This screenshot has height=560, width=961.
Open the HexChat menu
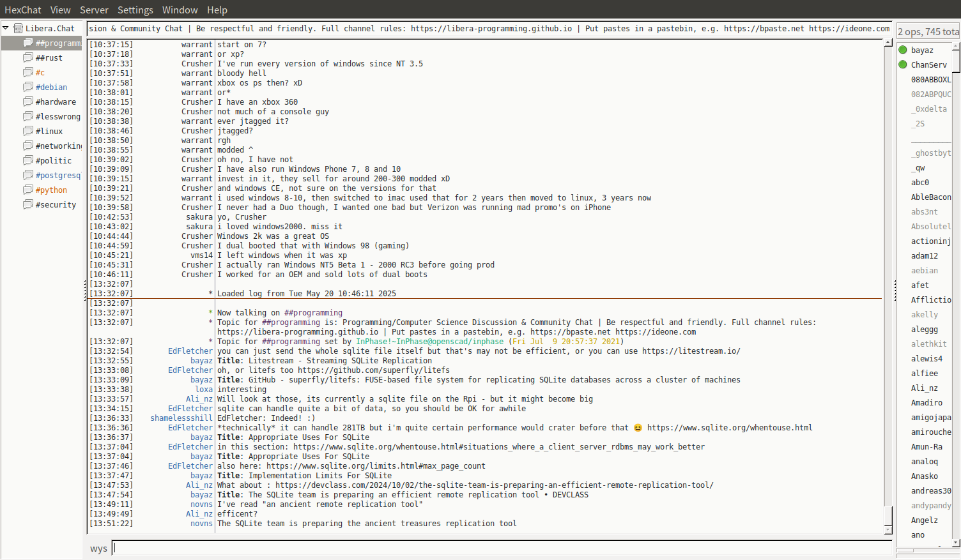22,10
